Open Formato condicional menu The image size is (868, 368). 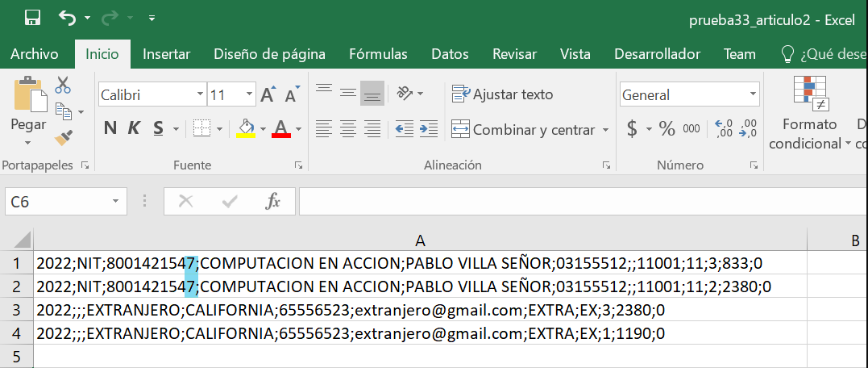(810, 113)
